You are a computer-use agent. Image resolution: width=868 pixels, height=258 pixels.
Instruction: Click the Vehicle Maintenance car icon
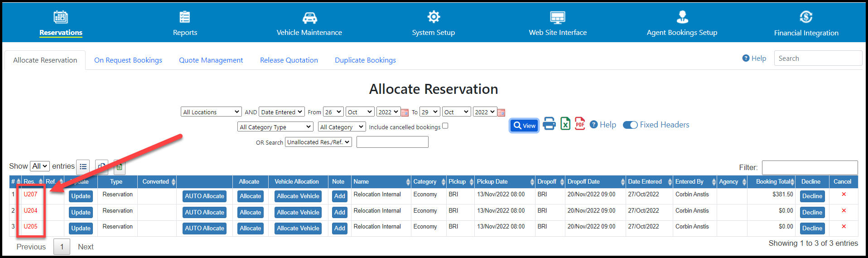click(x=309, y=18)
